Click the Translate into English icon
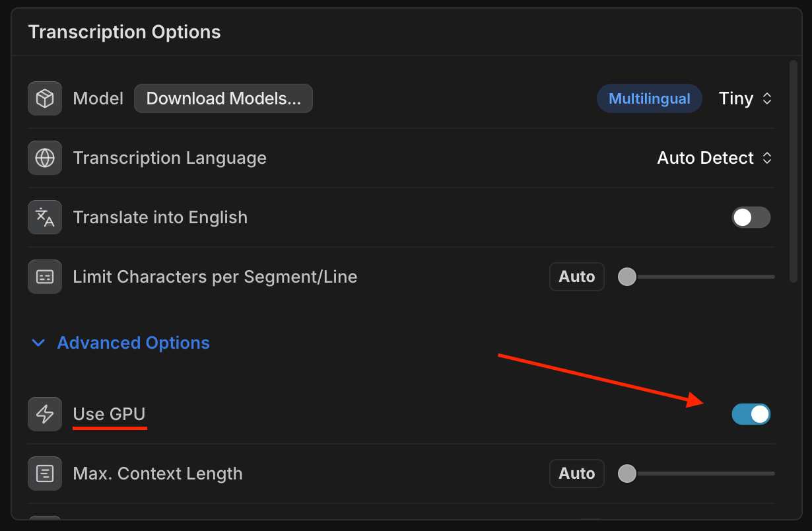The image size is (812, 531). point(45,217)
